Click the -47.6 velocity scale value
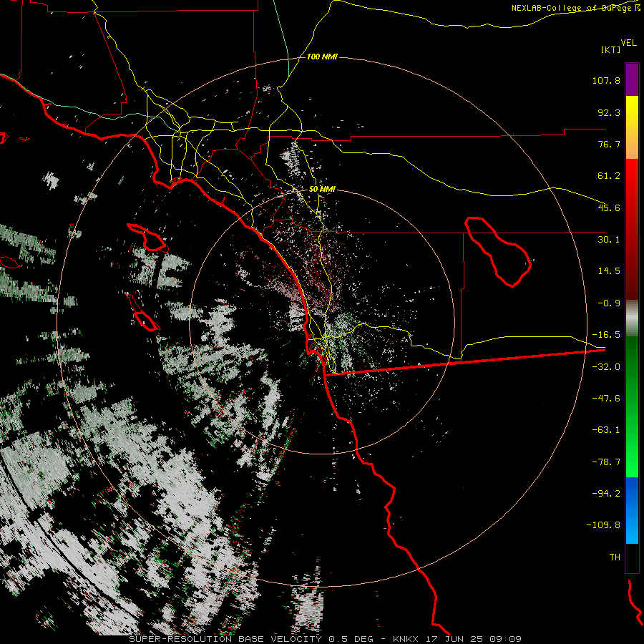 point(606,399)
